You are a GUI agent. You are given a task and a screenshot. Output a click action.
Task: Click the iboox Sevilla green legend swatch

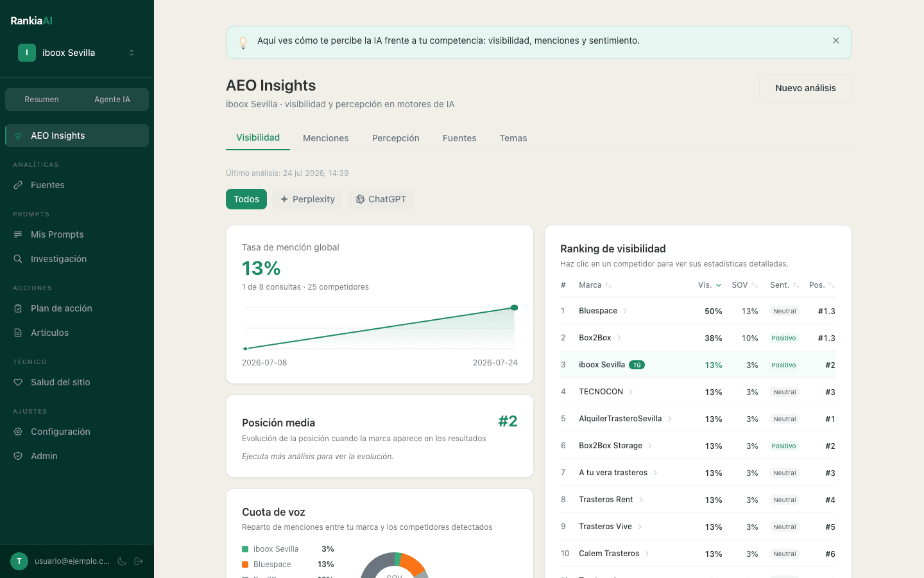point(245,549)
